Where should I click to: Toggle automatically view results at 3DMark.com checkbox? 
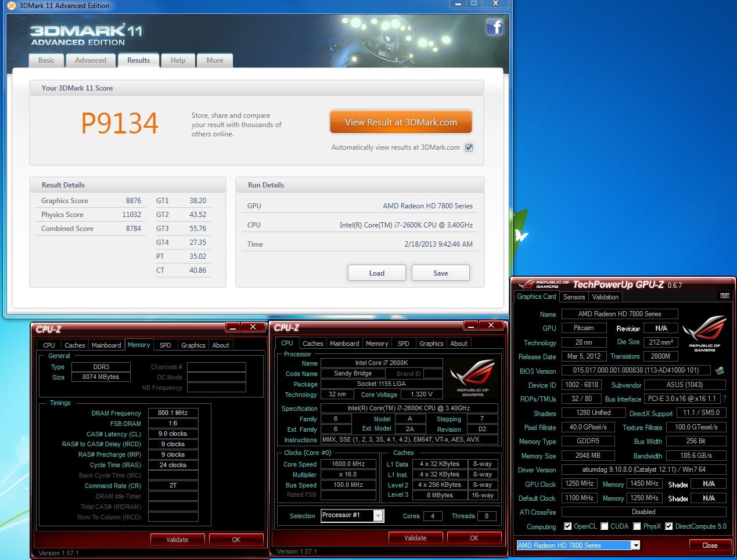click(469, 147)
